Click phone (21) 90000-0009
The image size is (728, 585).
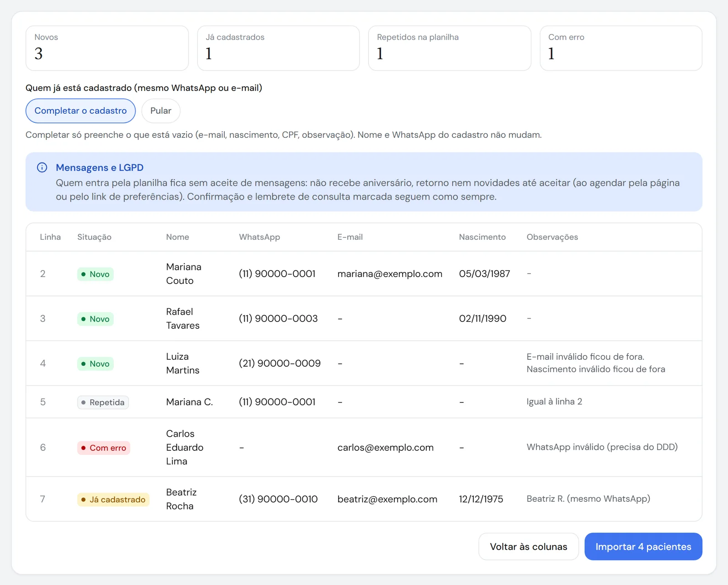point(280,363)
